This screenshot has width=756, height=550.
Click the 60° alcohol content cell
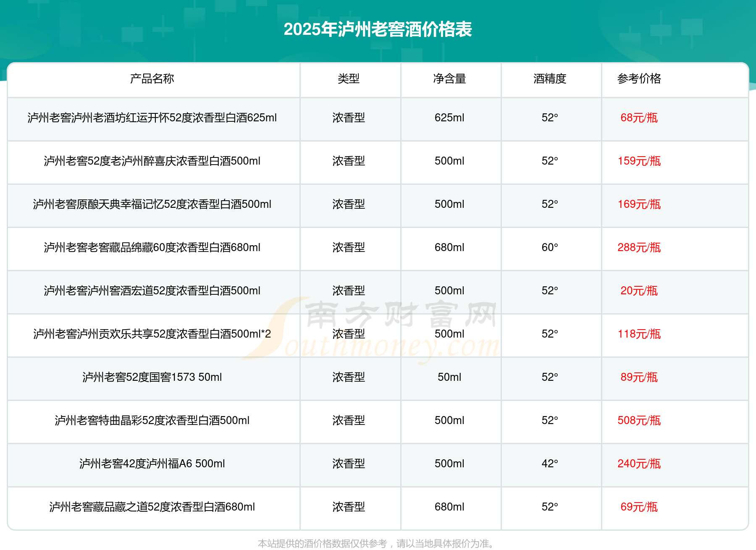point(550,248)
